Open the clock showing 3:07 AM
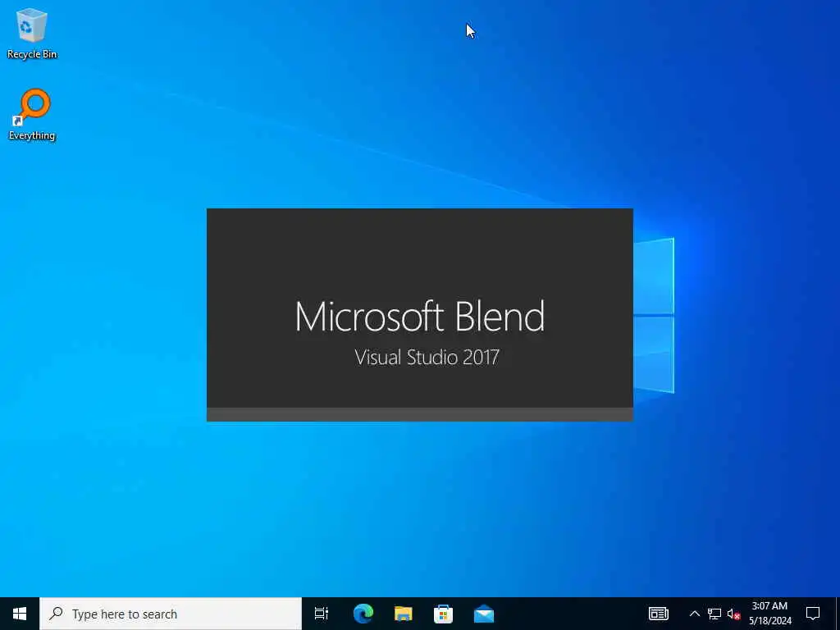Screen dimensions: 840x630 [x=769, y=614]
